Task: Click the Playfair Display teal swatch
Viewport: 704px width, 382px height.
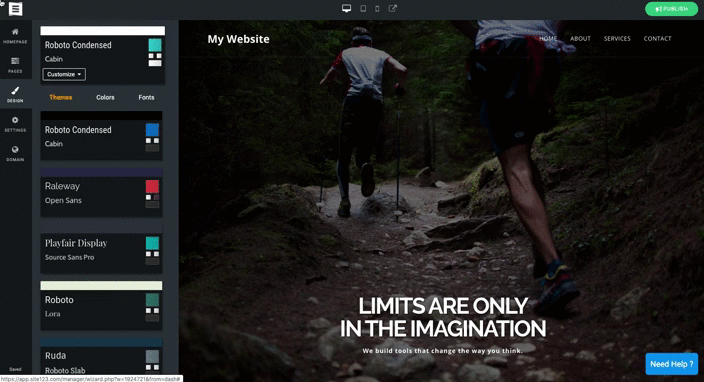Action: pos(152,243)
